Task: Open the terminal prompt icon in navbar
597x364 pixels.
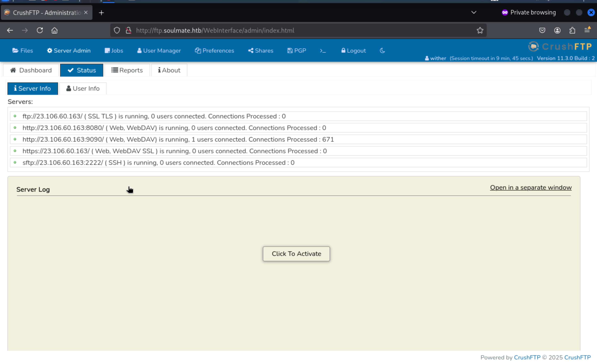Action: [323, 51]
